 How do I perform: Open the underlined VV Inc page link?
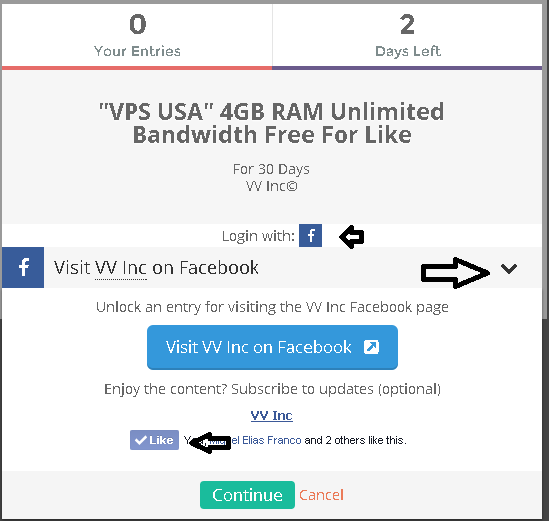click(x=272, y=416)
